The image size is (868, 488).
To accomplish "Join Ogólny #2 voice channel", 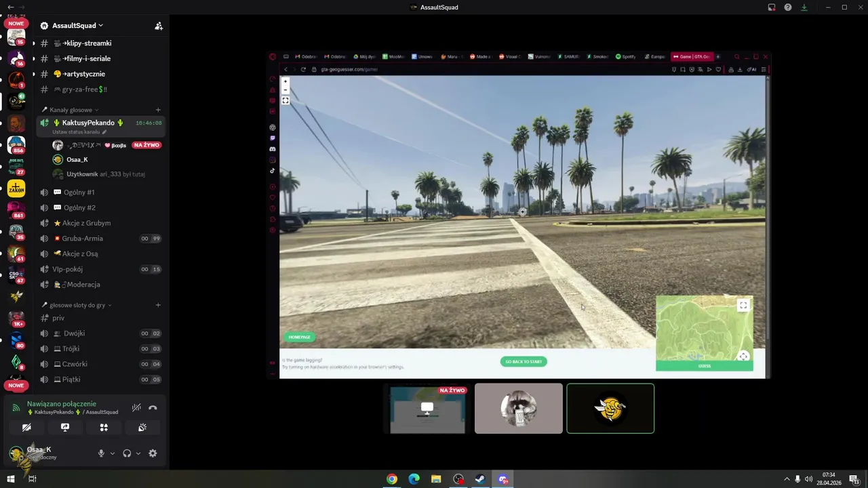I will coord(100,208).
